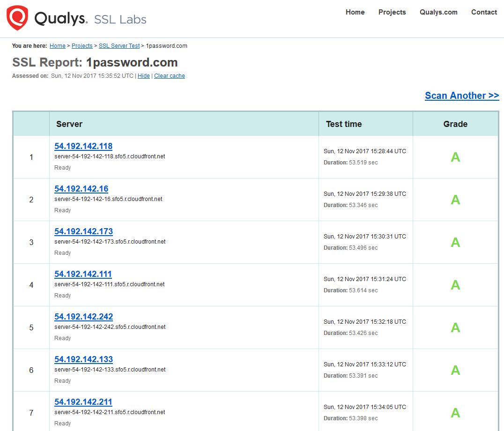504x431 pixels.
Task: Click test time 15:30:31 UTC
Action: (x=365, y=237)
